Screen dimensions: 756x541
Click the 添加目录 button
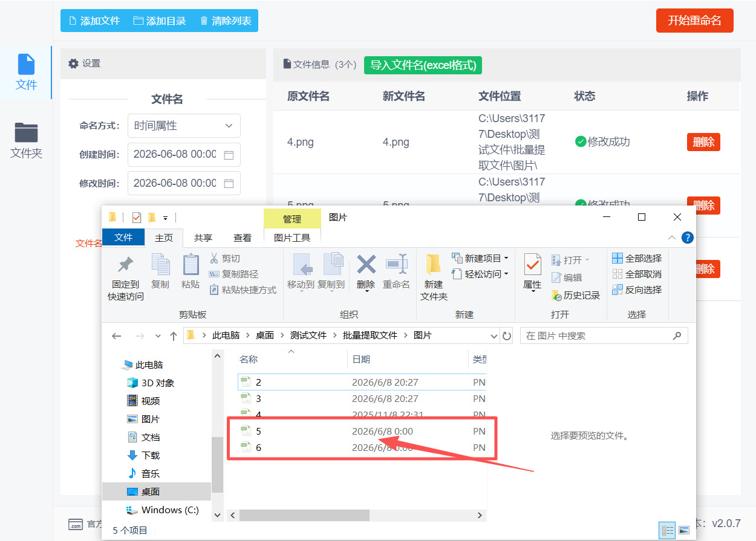(x=160, y=21)
